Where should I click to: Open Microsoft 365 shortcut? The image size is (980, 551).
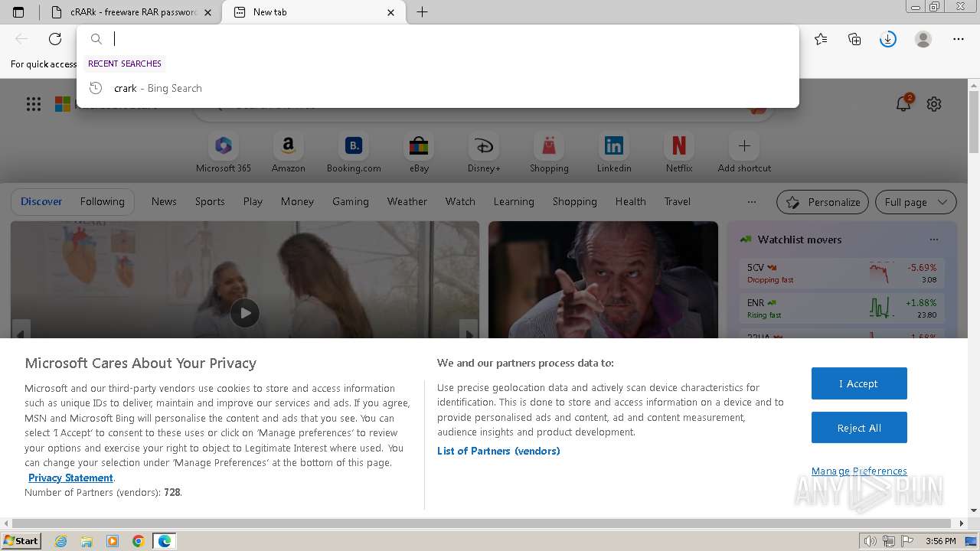(x=224, y=154)
